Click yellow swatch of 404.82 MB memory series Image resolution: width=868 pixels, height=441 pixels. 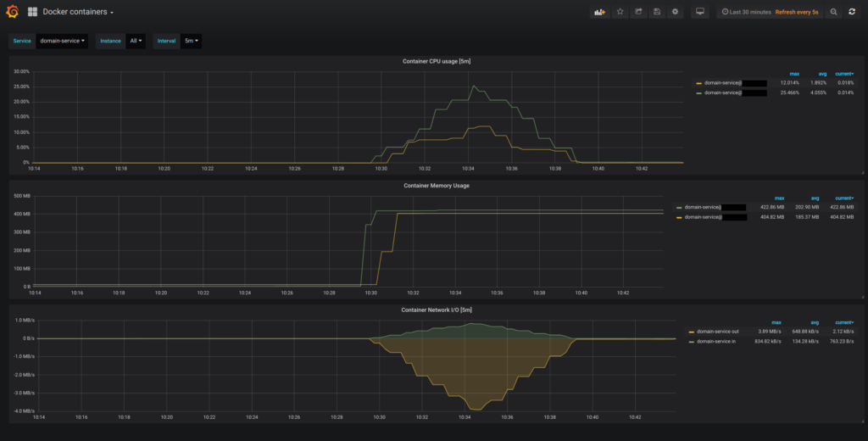pyautogui.click(x=679, y=217)
